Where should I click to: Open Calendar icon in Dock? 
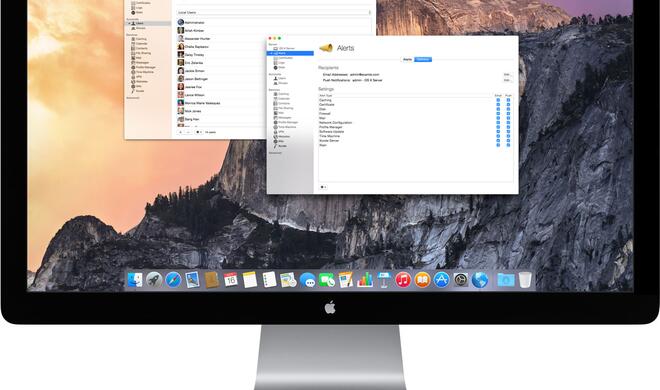click(231, 280)
